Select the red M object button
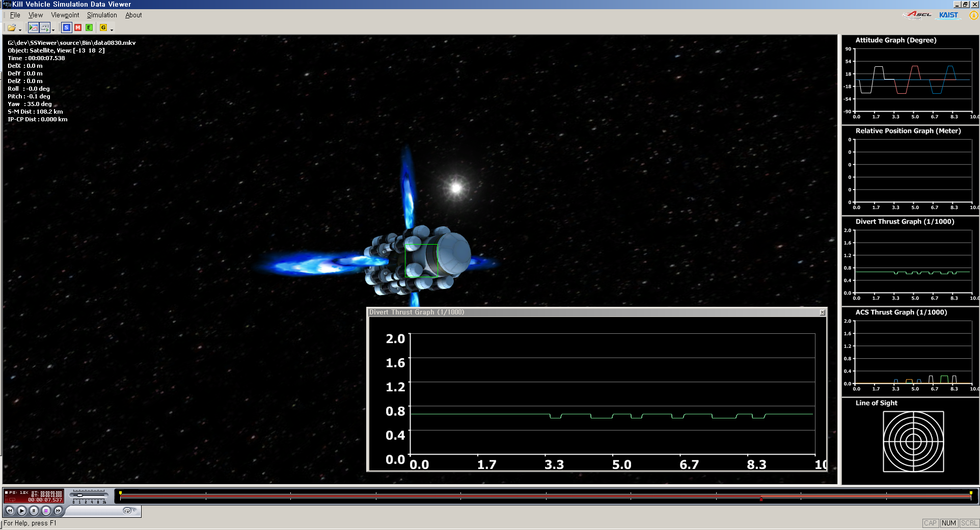Viewport: 980px width, 530px height. click(78, 28)
